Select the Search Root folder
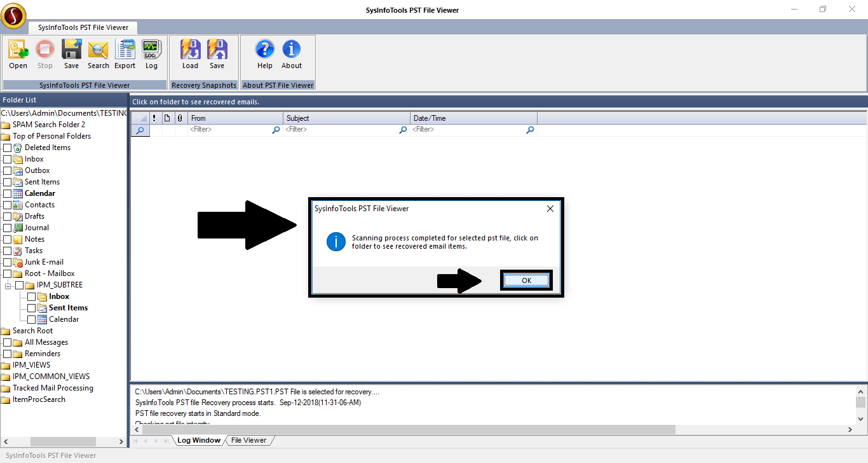 click(x=32, y=331)
